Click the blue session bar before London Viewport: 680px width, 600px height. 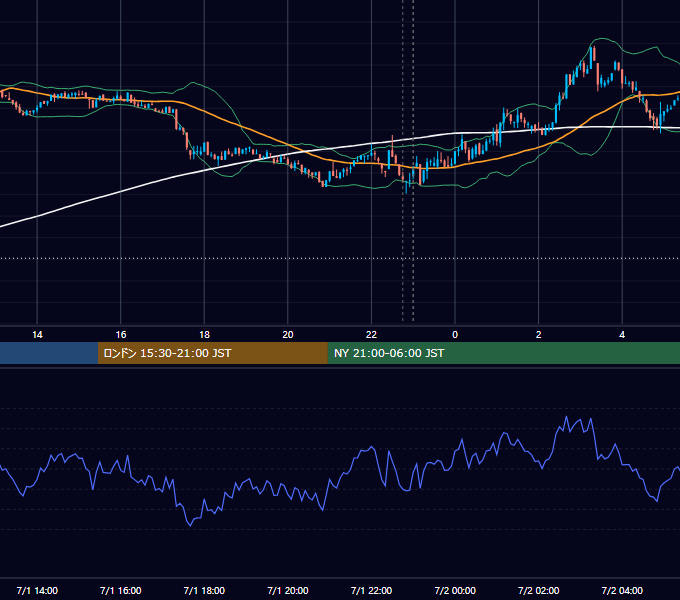tap(49, 353)
